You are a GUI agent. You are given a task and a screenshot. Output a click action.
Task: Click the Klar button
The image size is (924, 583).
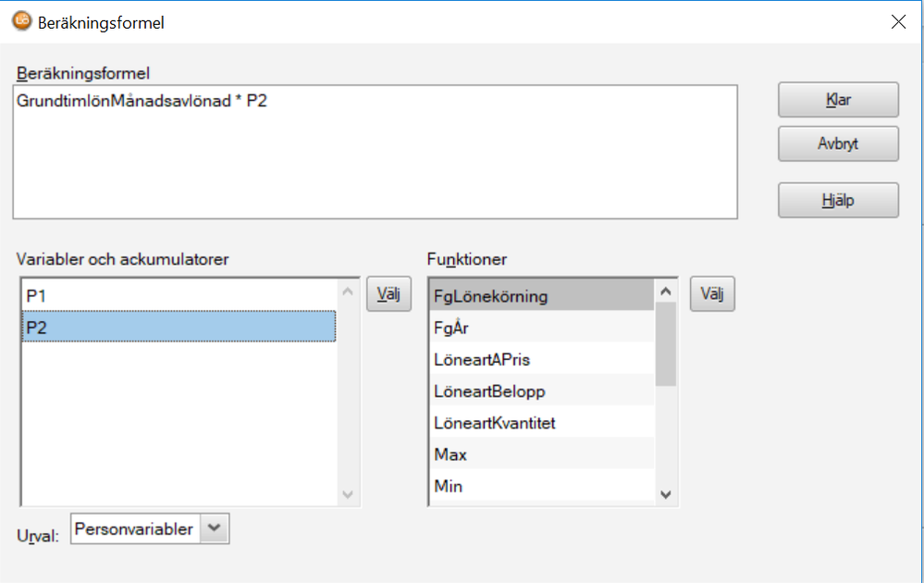click(838, 100)
